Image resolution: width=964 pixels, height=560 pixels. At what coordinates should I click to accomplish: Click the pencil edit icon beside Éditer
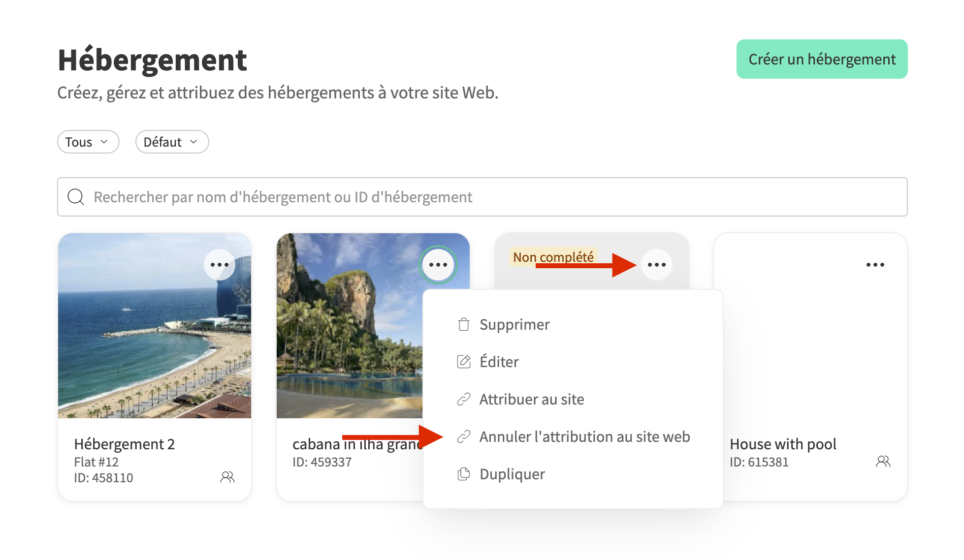pyautogui.click(x=463, y=362)
